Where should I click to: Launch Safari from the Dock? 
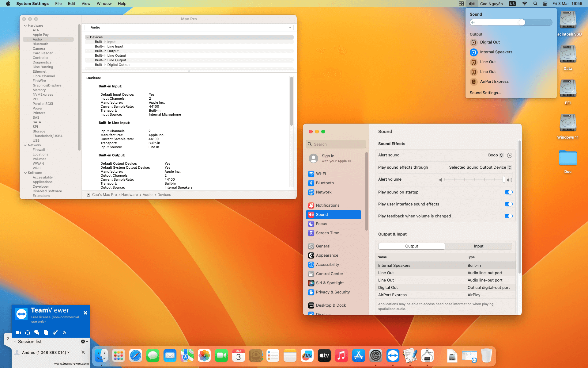pos(136,356)
